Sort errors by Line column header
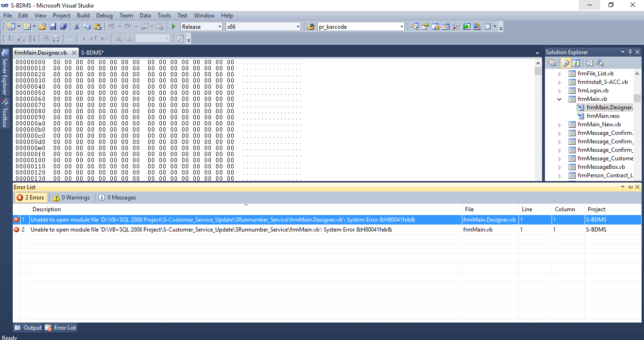 tap(535, 209)
